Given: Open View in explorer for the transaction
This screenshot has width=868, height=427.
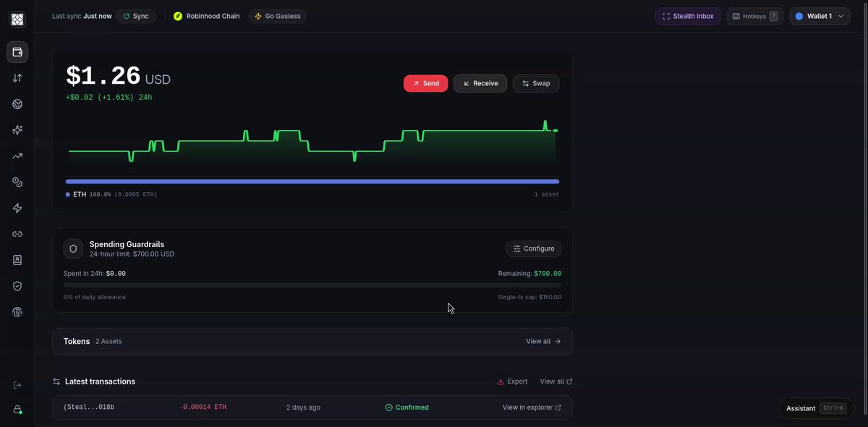Looking at the screenshot, I should click(x=532, y=407).
